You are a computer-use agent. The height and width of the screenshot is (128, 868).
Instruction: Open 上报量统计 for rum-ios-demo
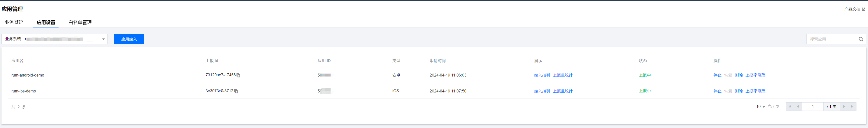pyautogui.click(x=562, y=91)
